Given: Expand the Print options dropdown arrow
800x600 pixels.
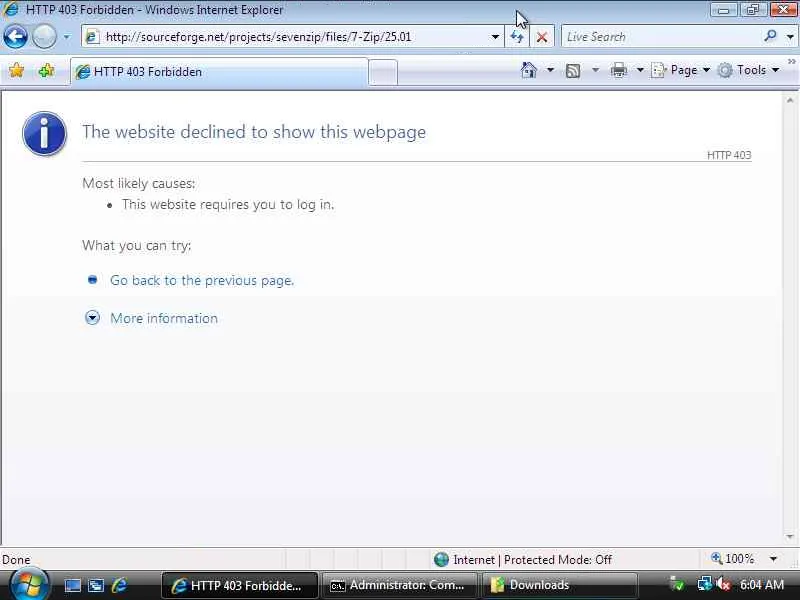Looking at the screenshot, I should pos(640,70).
